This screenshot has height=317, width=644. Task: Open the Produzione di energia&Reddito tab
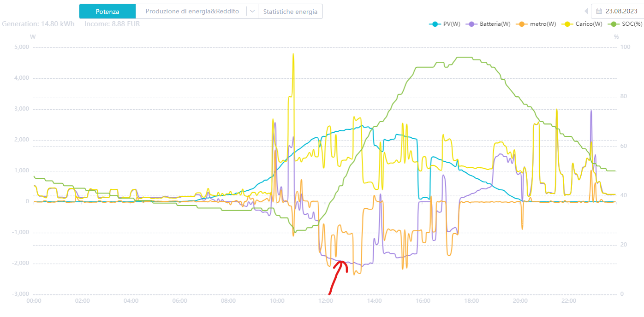pyautogui.click(x=192, y=12)
